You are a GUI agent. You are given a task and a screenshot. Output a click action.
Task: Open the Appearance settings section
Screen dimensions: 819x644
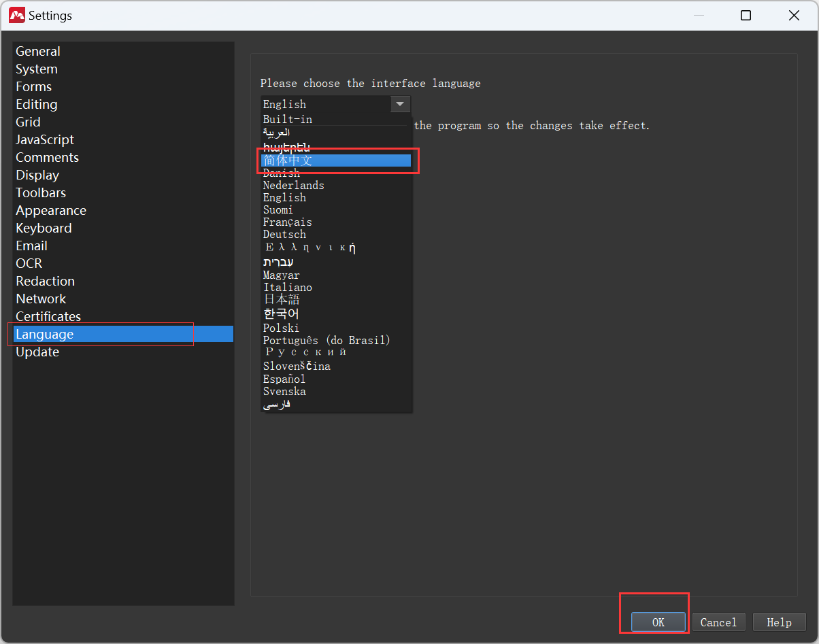click(51, 211)
